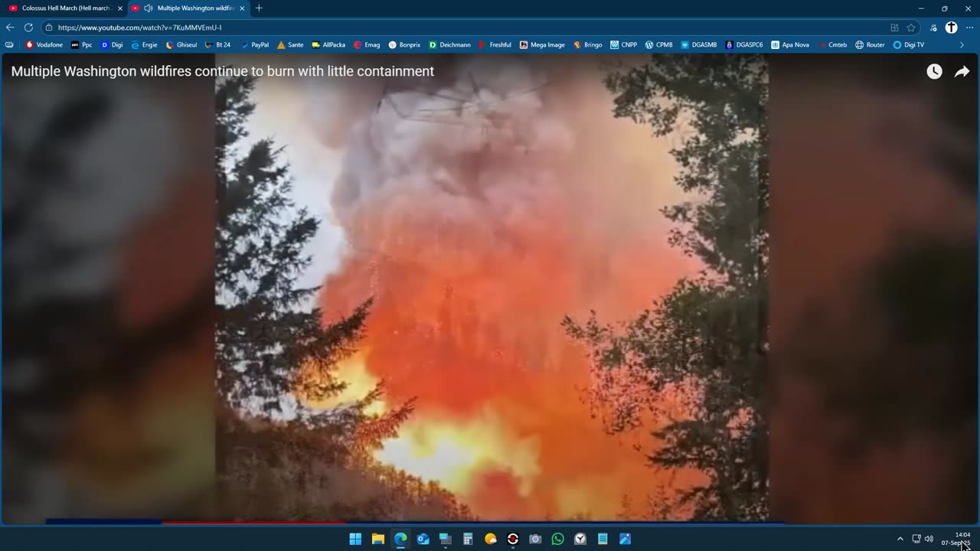980x551 pixels.
Task: Open the Photos app in taskbar
Action: (626, 539)
